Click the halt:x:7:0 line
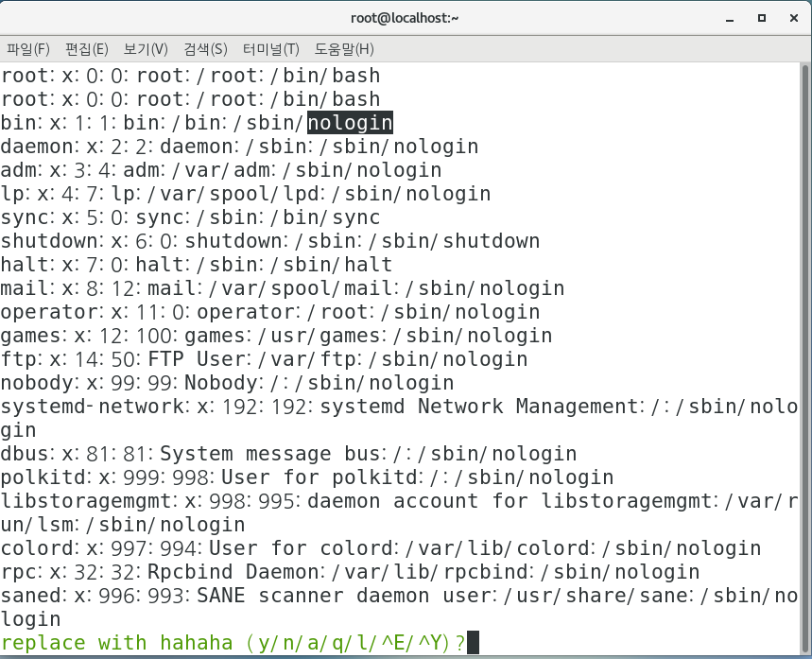Viewport: 812px width, 659px height. click(197, 265)
